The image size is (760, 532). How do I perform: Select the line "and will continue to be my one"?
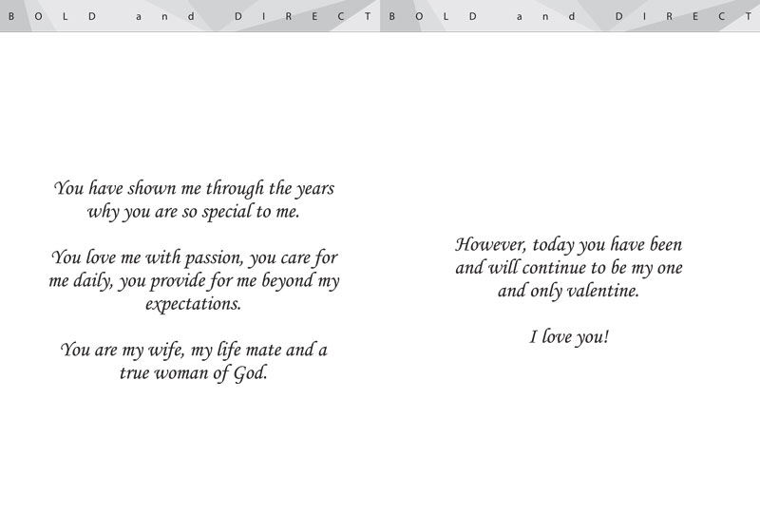(x=568, y=268)
